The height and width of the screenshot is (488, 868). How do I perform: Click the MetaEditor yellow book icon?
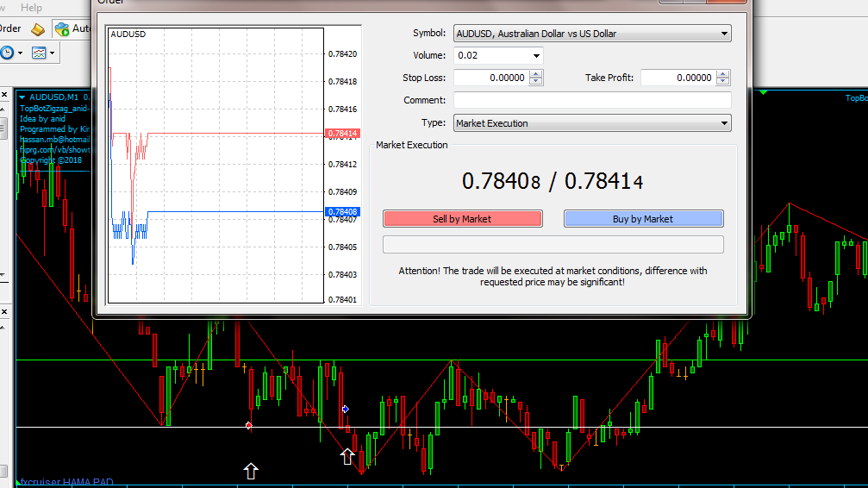coord(38,29)
